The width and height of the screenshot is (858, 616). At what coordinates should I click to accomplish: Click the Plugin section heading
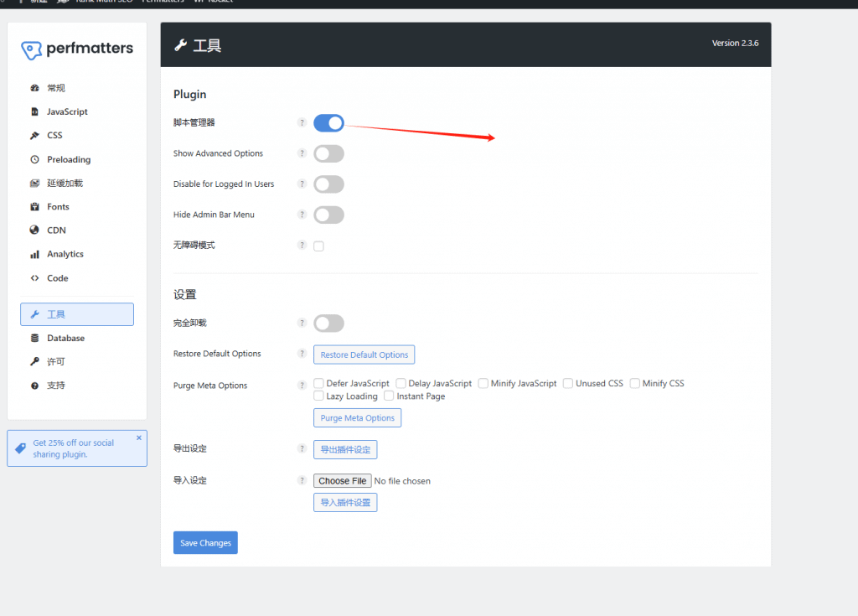point(190,94)
